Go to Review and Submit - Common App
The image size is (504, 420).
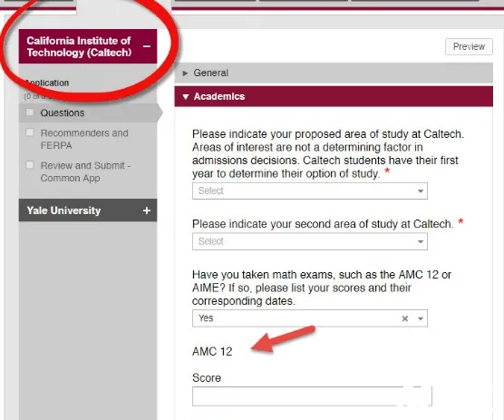85,171
